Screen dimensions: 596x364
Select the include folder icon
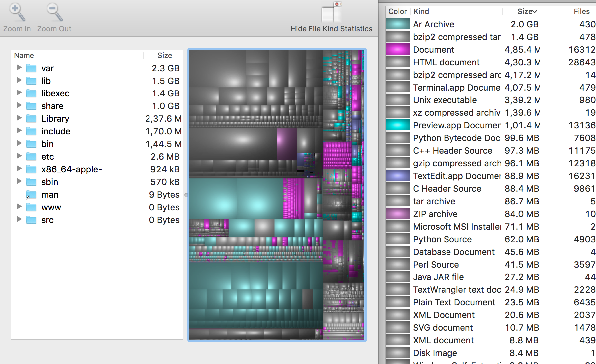coord(31,131)
